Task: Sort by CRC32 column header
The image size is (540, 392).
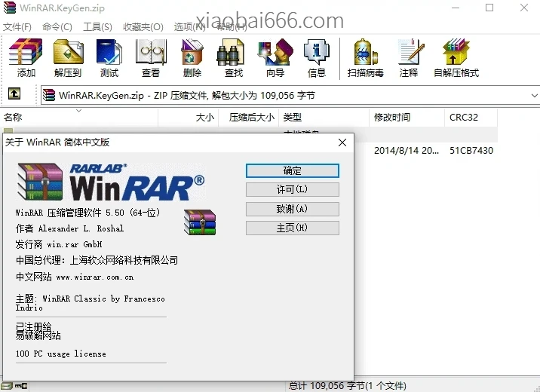Action: (x=471, y=118)
